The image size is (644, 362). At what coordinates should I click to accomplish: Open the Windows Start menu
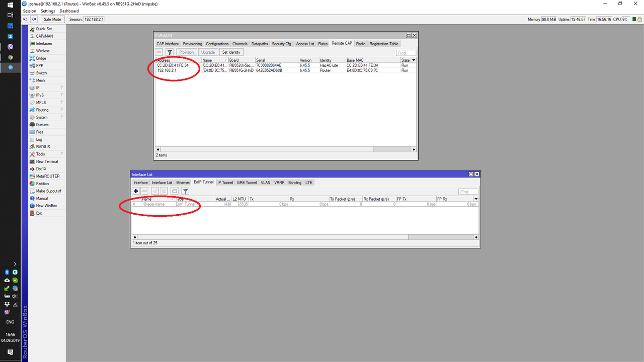(x=10, y=5)
